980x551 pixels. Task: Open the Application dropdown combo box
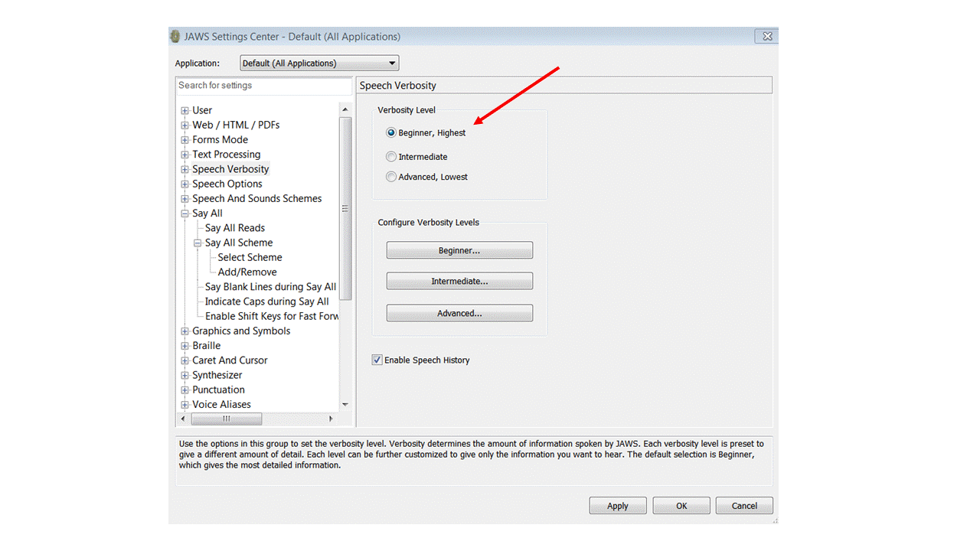pos(319,64)
